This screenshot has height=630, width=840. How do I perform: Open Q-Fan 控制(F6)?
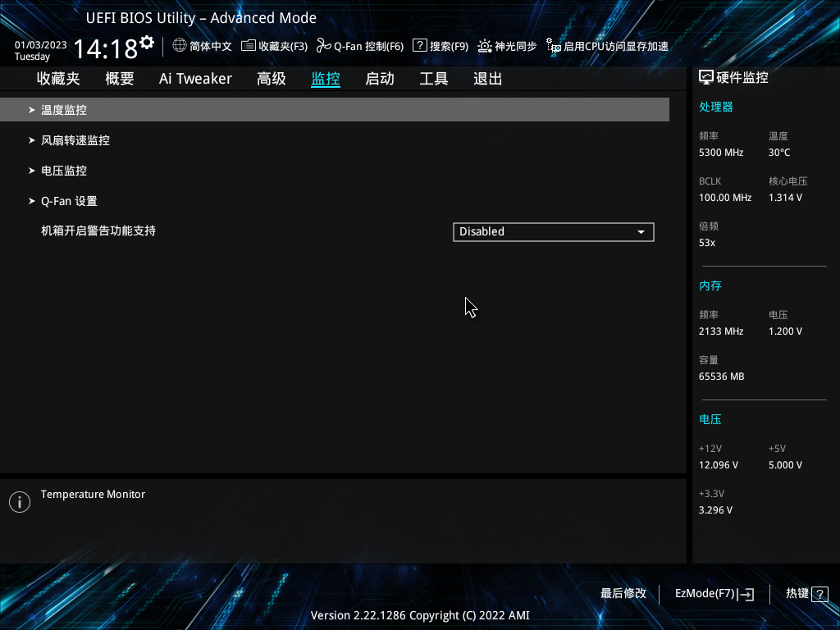click(360, 46)
